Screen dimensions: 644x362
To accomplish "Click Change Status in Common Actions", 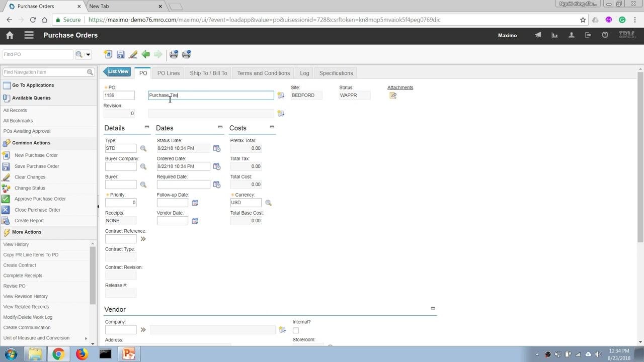I will [30, 188].
